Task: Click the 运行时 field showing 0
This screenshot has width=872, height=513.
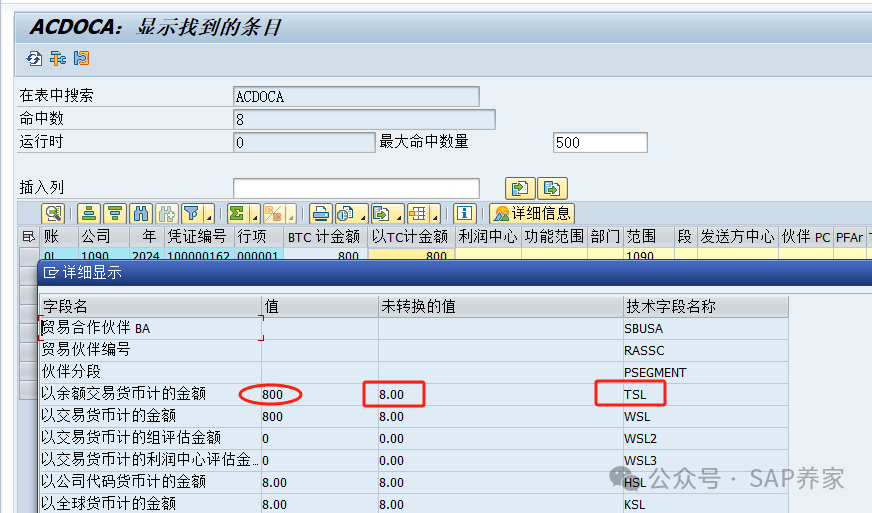Action: point(304,142)
